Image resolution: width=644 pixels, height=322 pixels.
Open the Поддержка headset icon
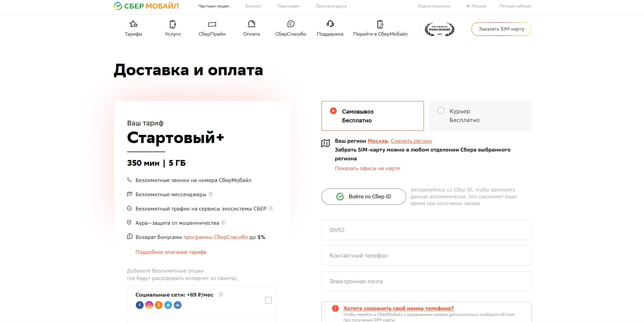point(330,24)
